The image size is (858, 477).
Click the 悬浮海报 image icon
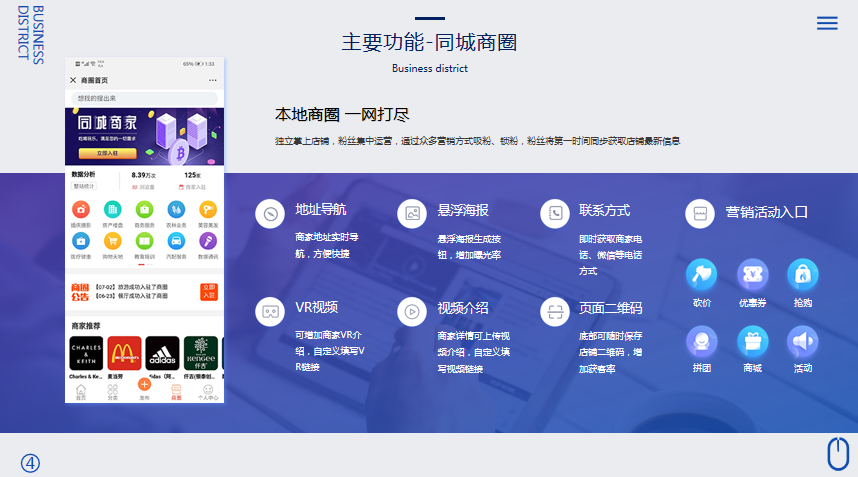(412, 214)
